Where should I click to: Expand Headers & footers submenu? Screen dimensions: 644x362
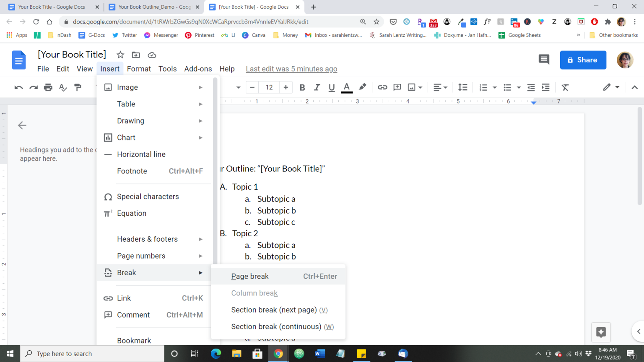[x=154, y=239]
